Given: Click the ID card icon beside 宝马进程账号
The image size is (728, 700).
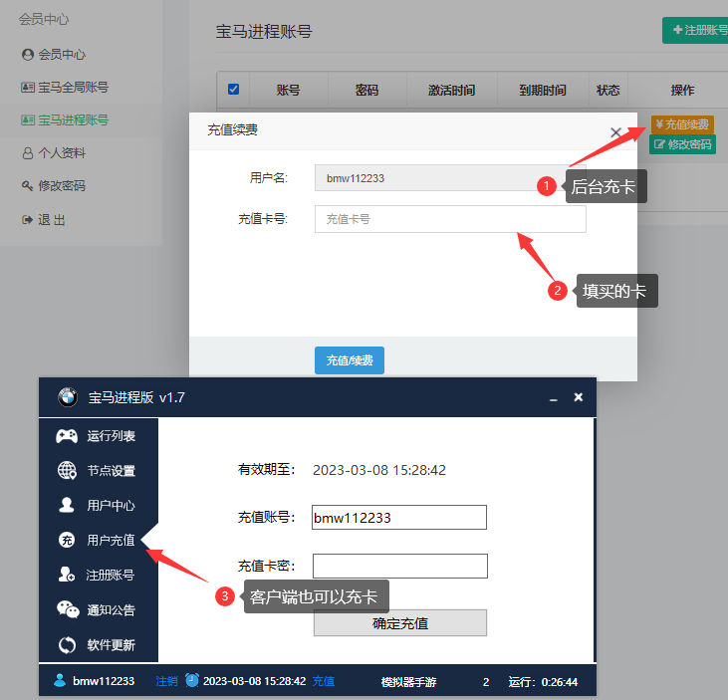Looking at the screenshot, I should coord(28,120).
